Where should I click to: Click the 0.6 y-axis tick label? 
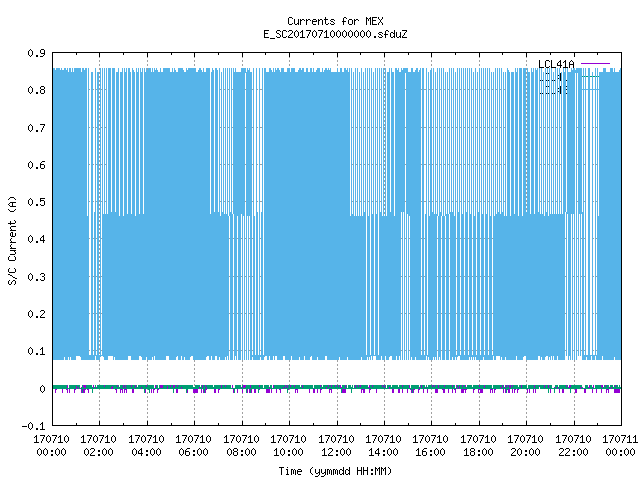(36, 165)
